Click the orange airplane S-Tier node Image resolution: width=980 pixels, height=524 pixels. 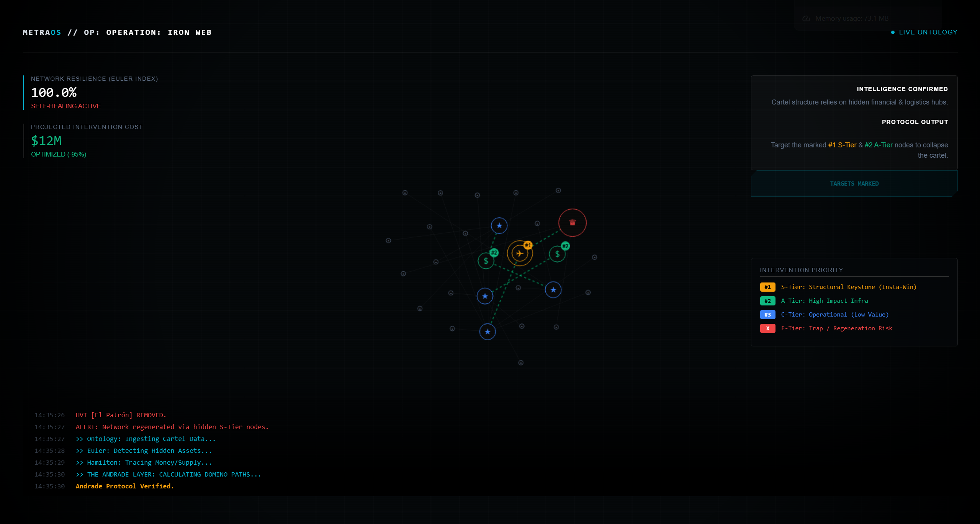(520, 253)
